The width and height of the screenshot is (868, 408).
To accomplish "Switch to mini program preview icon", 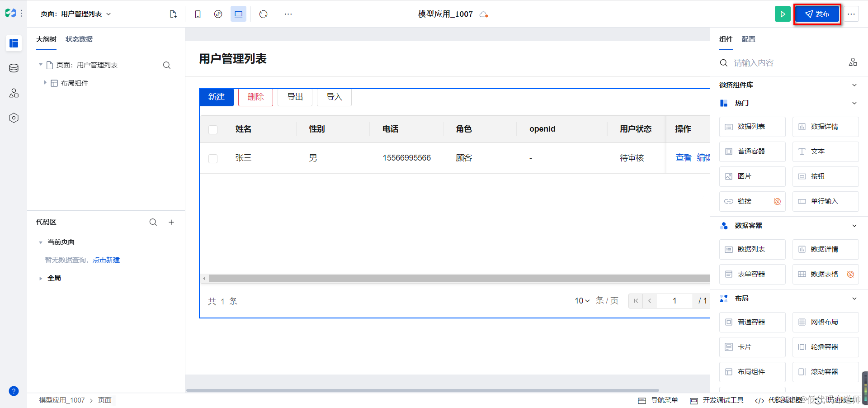I will [x=218, y=14].
